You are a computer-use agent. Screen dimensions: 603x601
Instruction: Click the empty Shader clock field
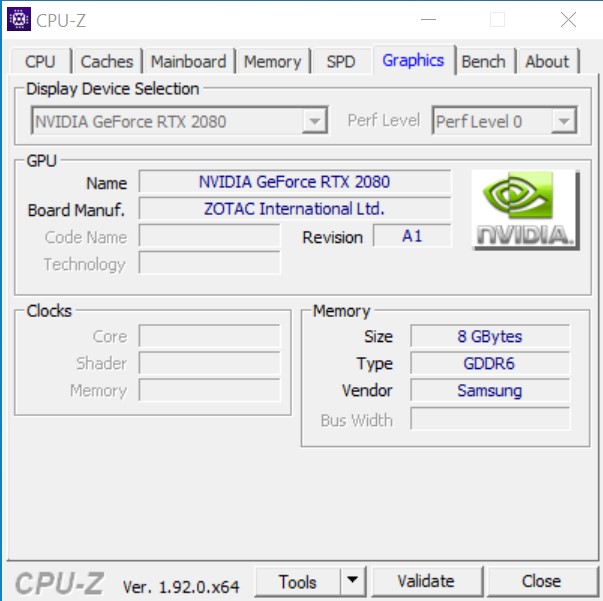pos(210,363)
